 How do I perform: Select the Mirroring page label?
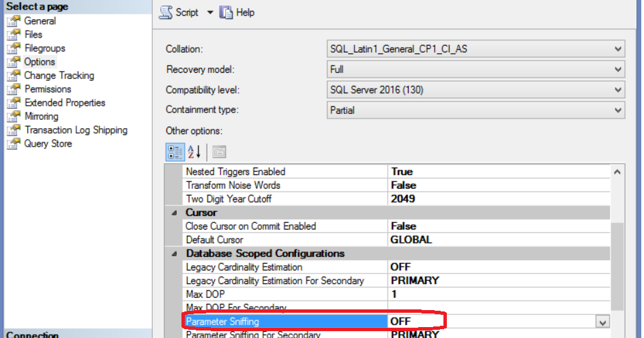click(41, 117)
